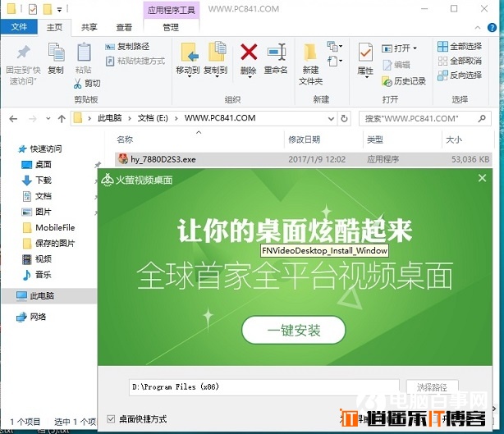504x434 pixels.
Task: Select file hy_7880D2S3.exe
Action: tap(303, 159)
